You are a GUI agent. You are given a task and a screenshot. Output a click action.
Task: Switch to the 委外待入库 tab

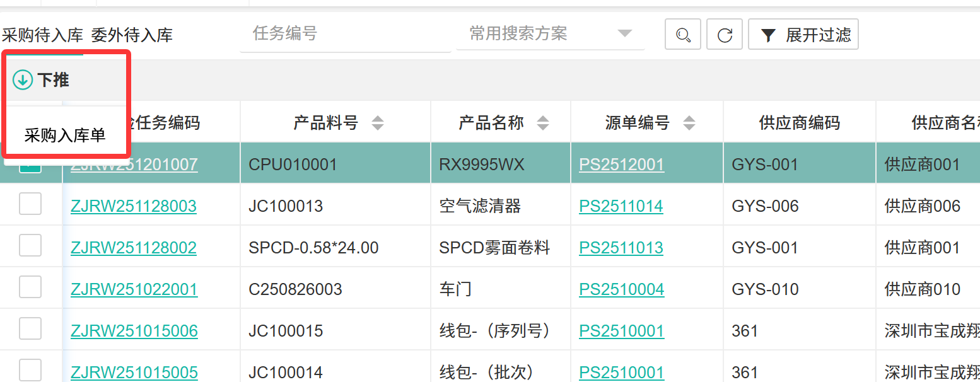tap(132, 35)
